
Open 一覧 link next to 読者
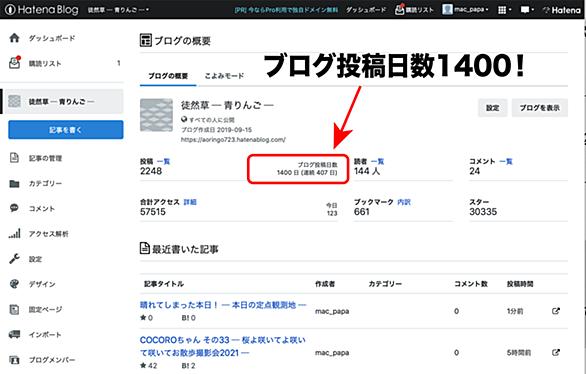coord(377,161)
